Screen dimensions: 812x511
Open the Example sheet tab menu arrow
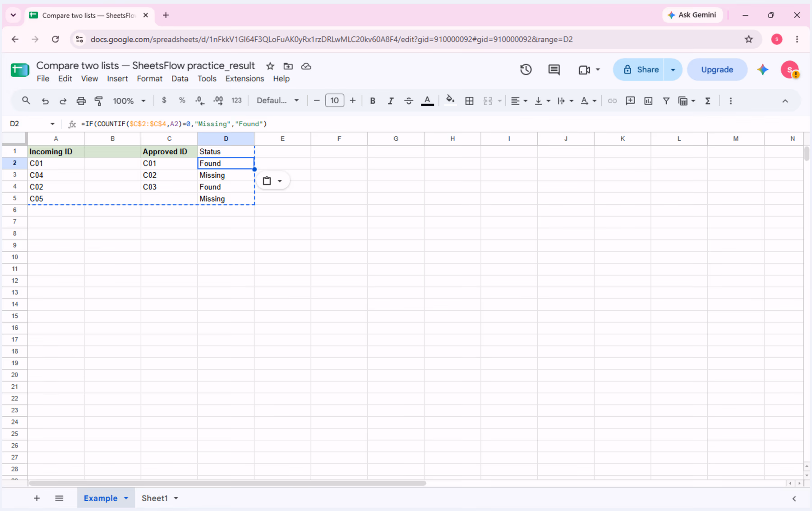(x=126, y=498)
